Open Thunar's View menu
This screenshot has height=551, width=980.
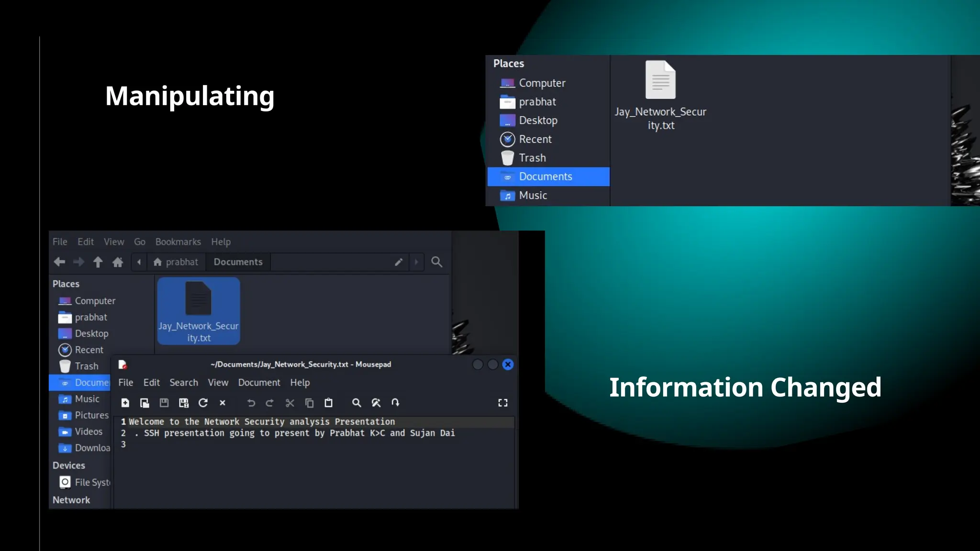pos(114,242)
